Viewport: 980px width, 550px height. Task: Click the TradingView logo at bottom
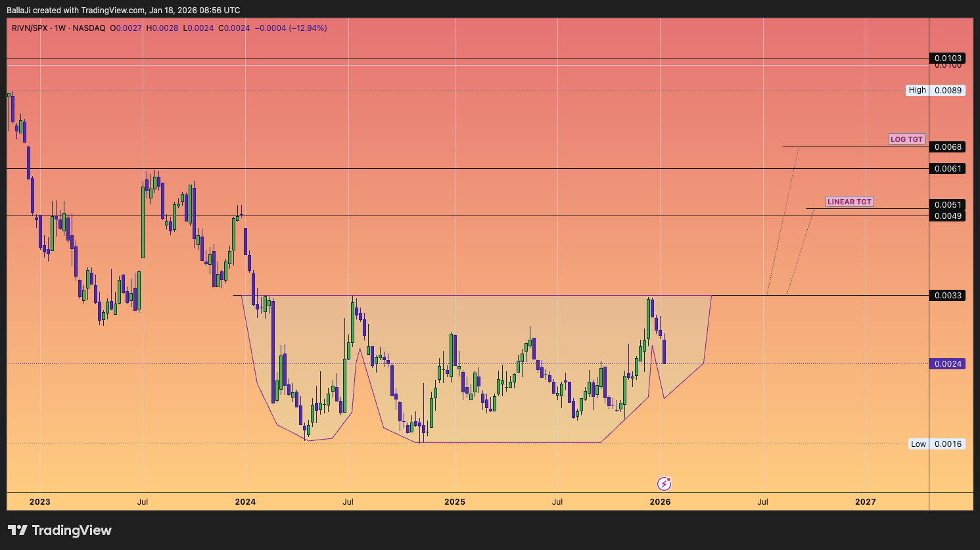pos(60,530)
